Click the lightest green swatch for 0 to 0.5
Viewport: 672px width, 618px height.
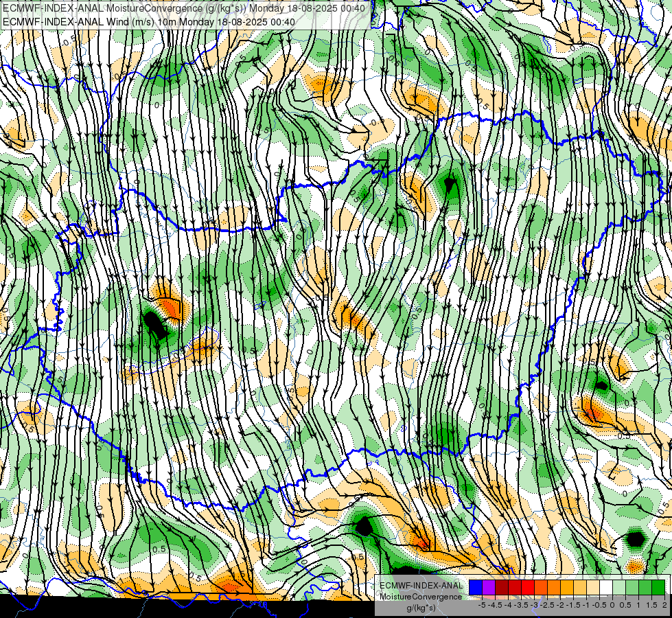pyautogui.click(x=619, y=588)
